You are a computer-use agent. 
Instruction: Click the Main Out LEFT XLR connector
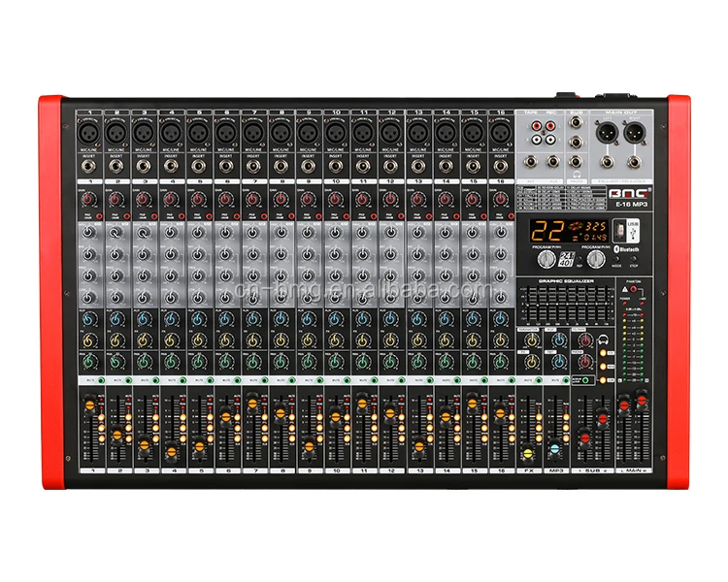tap(608, 132)
